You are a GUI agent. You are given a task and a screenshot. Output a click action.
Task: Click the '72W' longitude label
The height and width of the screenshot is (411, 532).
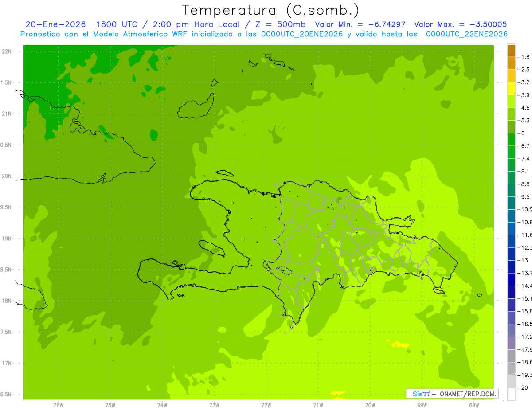coord(266,405)
